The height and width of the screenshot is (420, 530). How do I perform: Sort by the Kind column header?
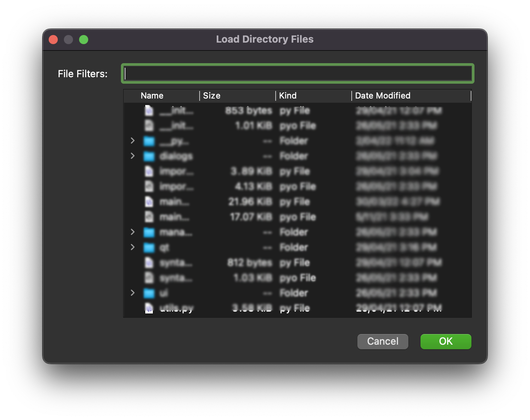[x=314, y=95]
